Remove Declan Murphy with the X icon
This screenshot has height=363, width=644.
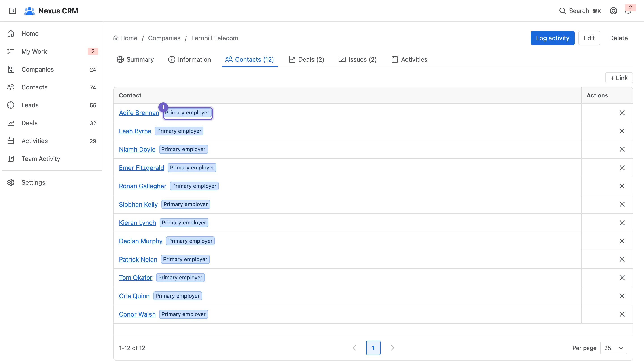622,241
